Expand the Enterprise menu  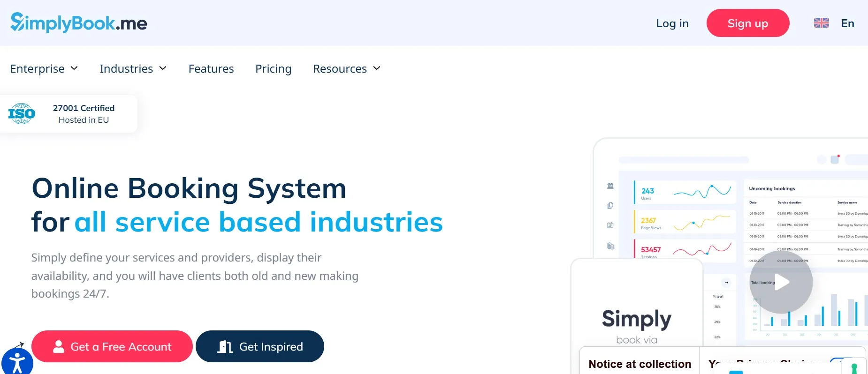[x=44, y=69]
